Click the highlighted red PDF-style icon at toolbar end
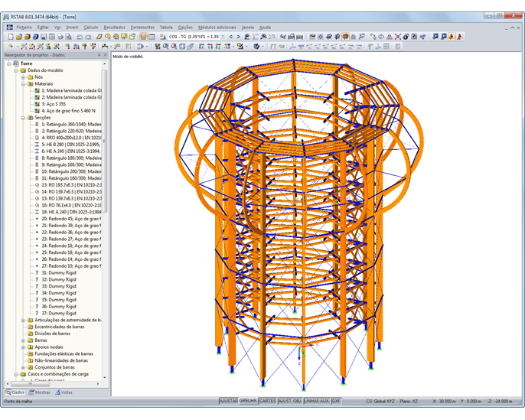The height and width of the screenshot is (420, 525). 452,37
